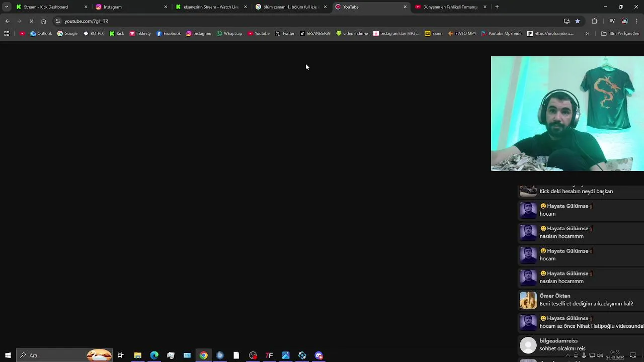Open the media controls icon in toolbar
This screenshot has height=362, width=644.
612,21
